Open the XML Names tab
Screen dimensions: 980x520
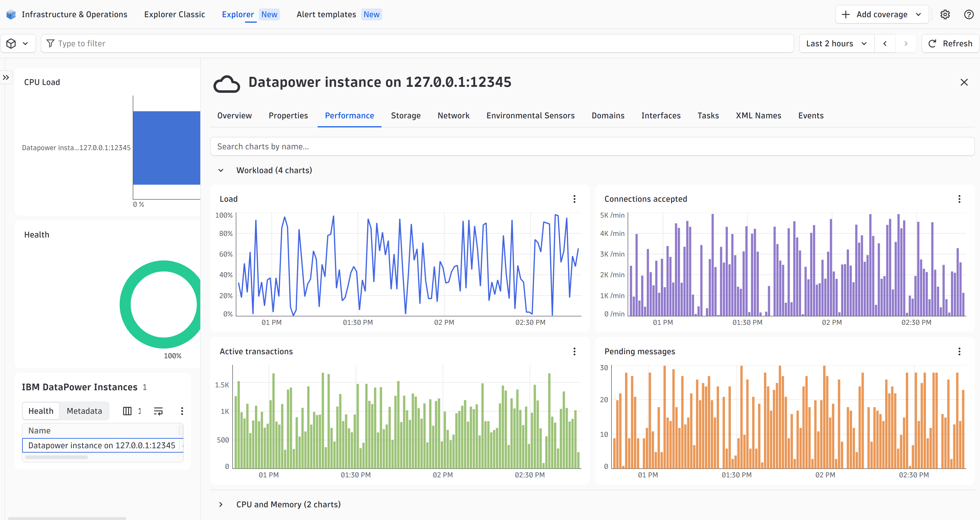pos(758,115)
